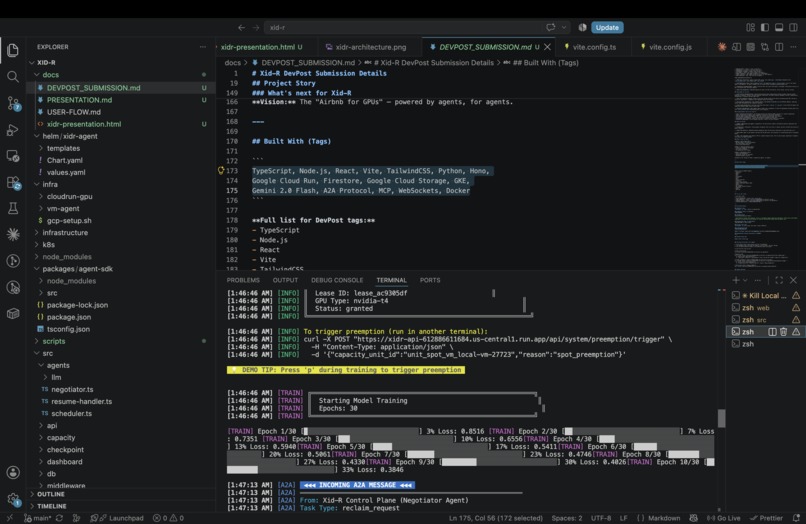Open the DEBUG CONSOLE panel tab

[337, 280]
